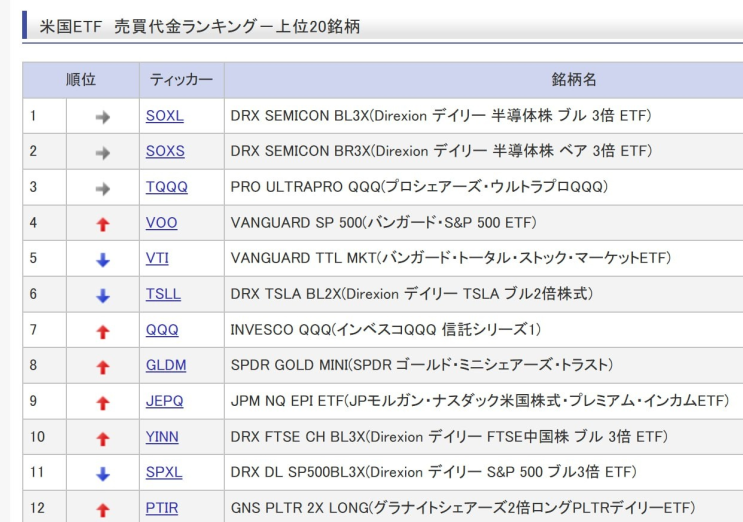The height and width of the screenshot is (522, 743).
Task: Click the GNS PLTR 2X LONG name cell
Action: pyautogui.click(x=484, y=507)
